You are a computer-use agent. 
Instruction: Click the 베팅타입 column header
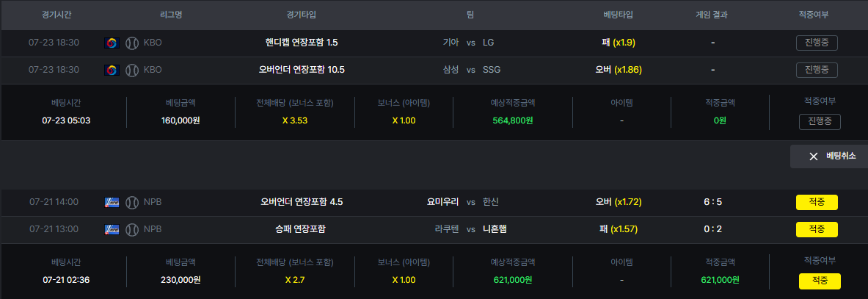[x=618, y=15]
